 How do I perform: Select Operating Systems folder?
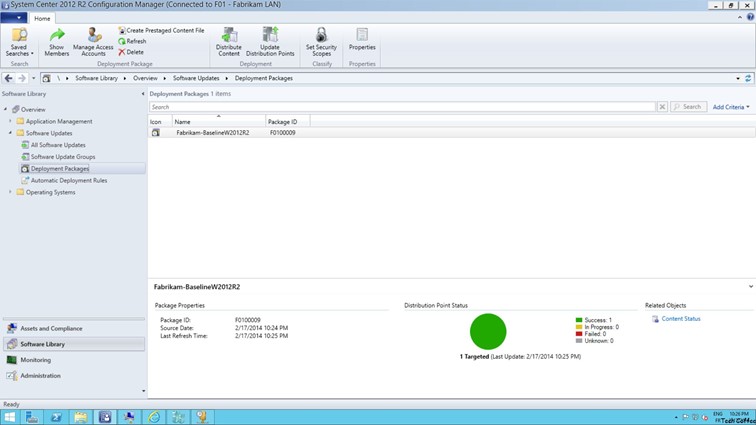[50, 192]
